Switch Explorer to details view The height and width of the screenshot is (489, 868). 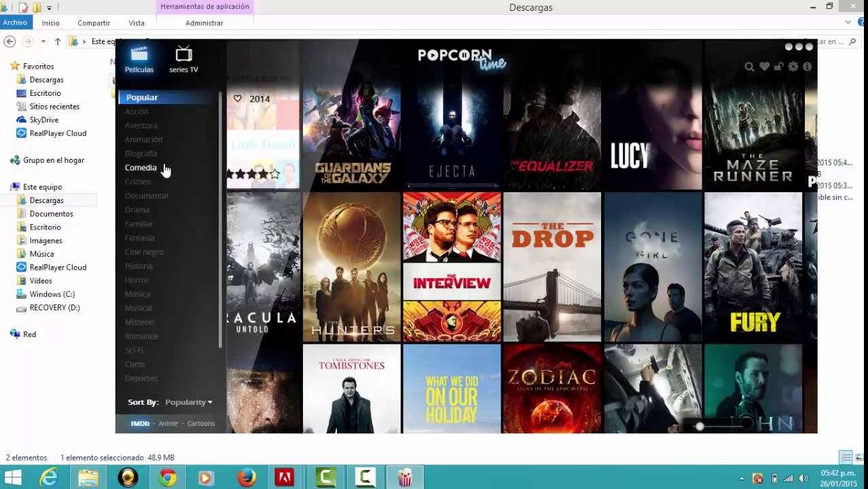click(x=846, y=457)
